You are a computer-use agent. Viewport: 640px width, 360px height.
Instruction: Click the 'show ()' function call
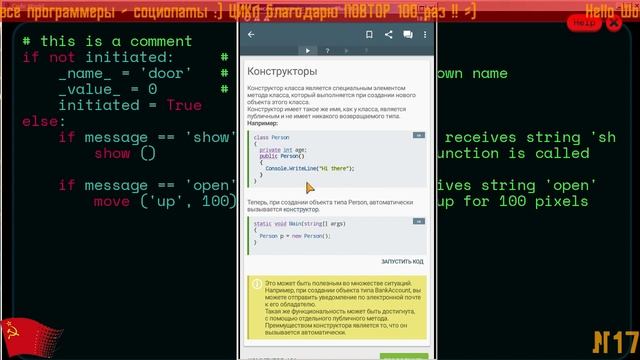click(125, 153)
